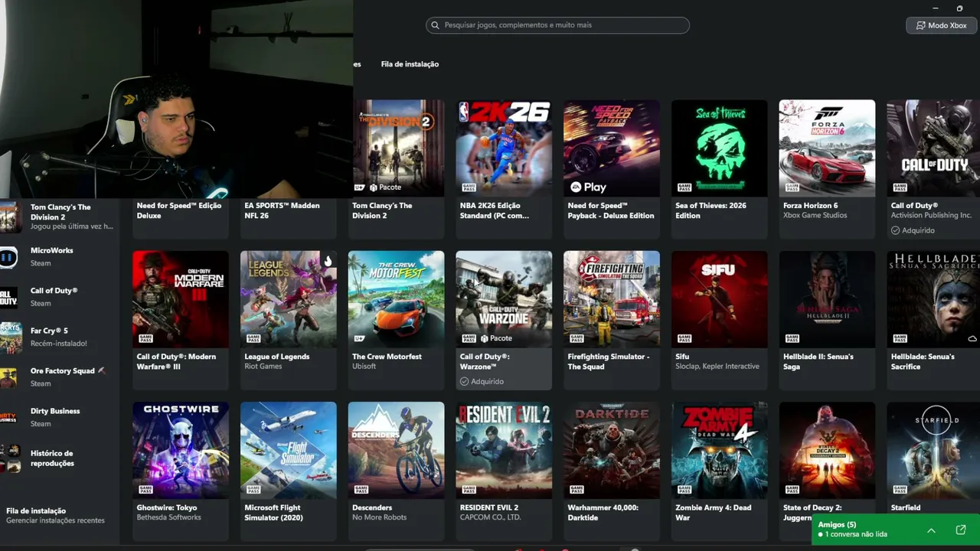Open the Ore Factory Squad sidebar icon
This screenshot has height=551, width=980.
tap(8, 377)
